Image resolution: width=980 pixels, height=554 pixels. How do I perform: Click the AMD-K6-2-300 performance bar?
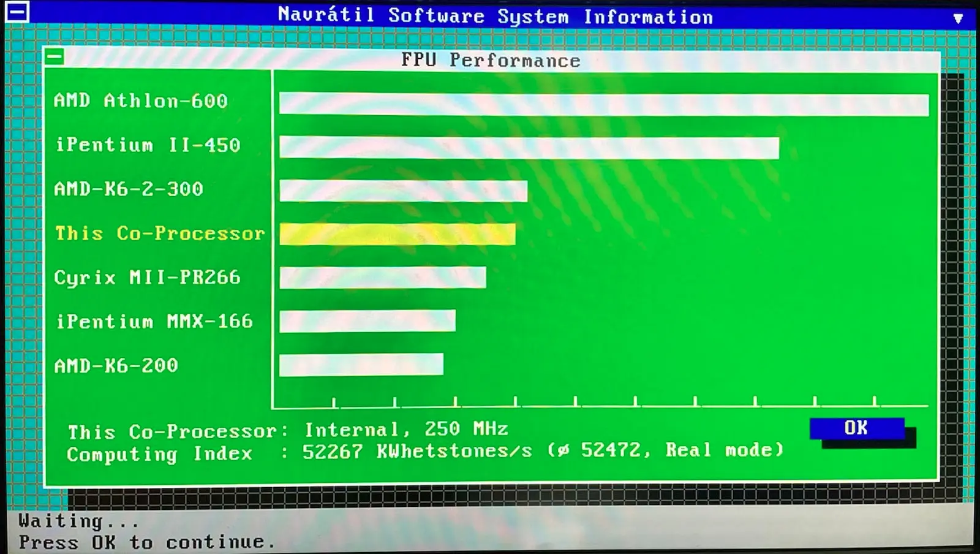click(403, 191)
